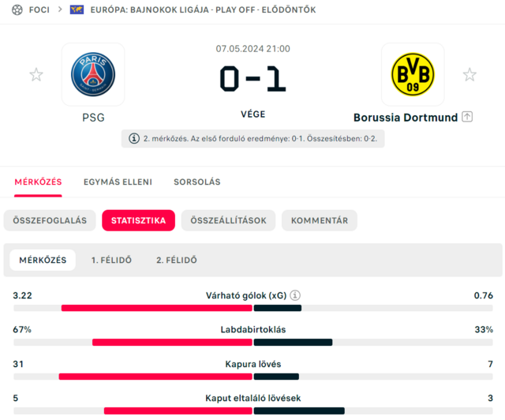Click the advancing arrow icon beside Borussia Dortmund
The width and height of the screenshot is (505, 420).
coord(467,117)
